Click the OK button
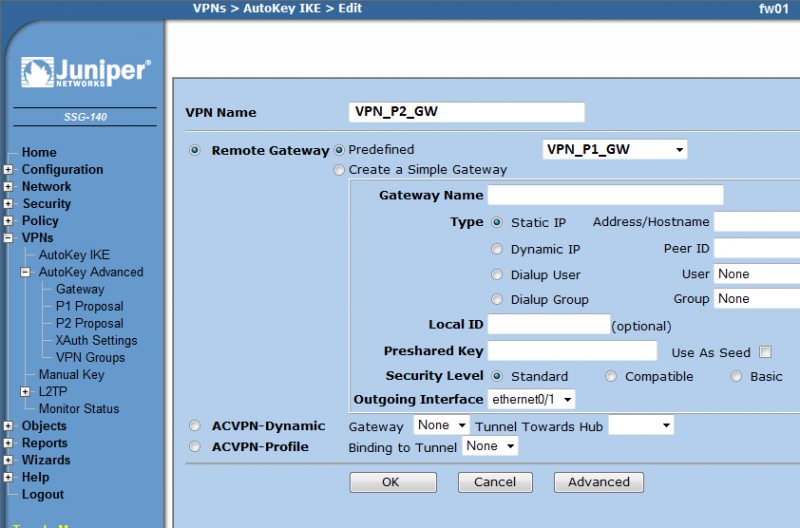 (393, 482)
